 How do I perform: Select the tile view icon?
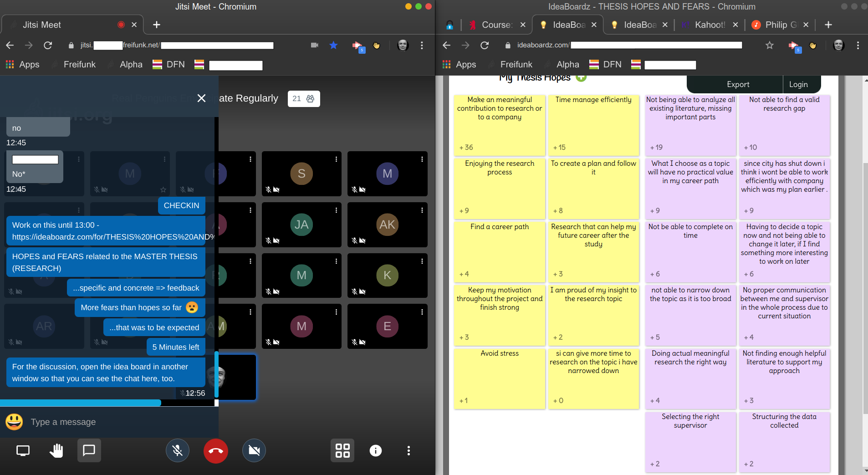342,450
